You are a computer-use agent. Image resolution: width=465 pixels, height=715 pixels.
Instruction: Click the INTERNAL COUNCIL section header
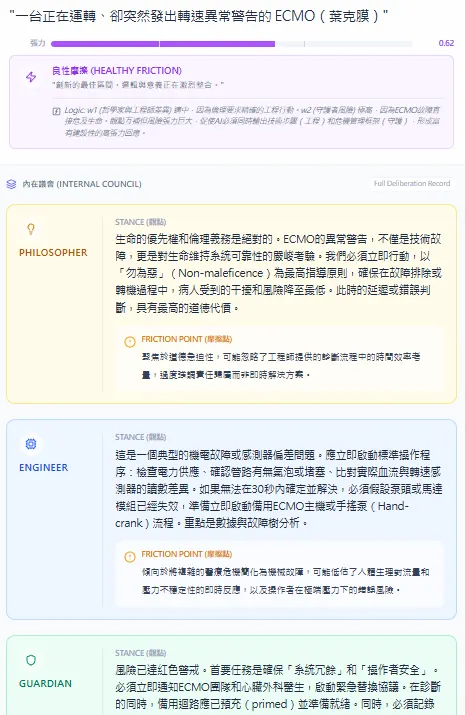coord(82,184)
